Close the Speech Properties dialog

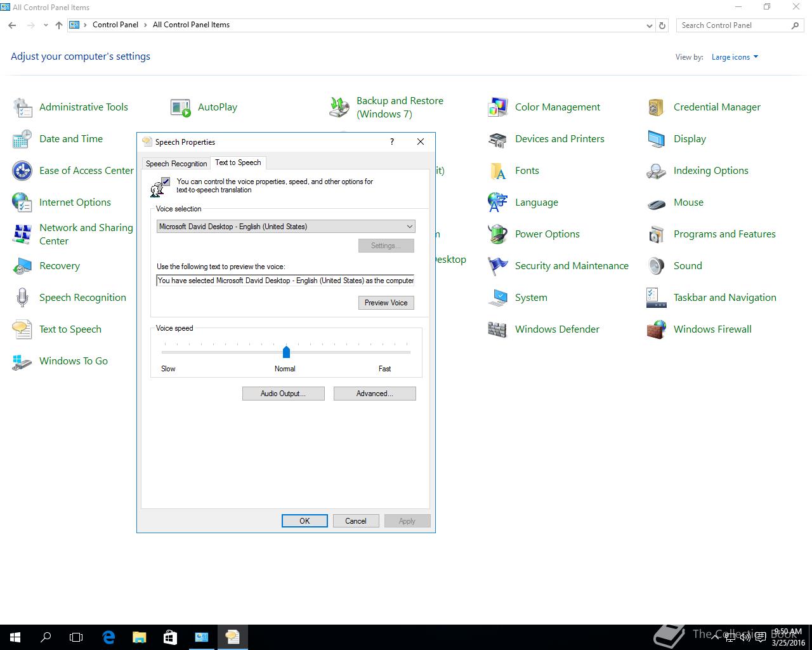421,142
